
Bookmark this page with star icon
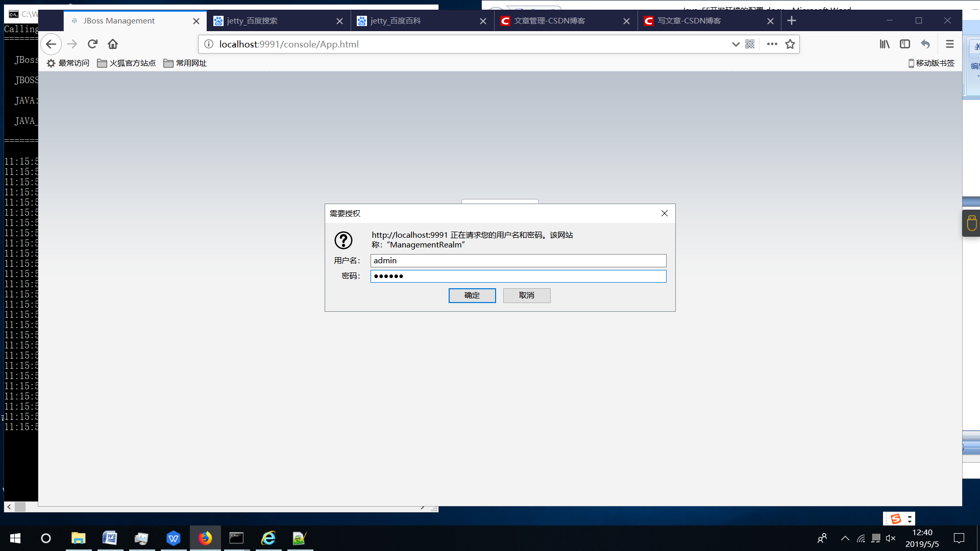(x=790, y=44)
